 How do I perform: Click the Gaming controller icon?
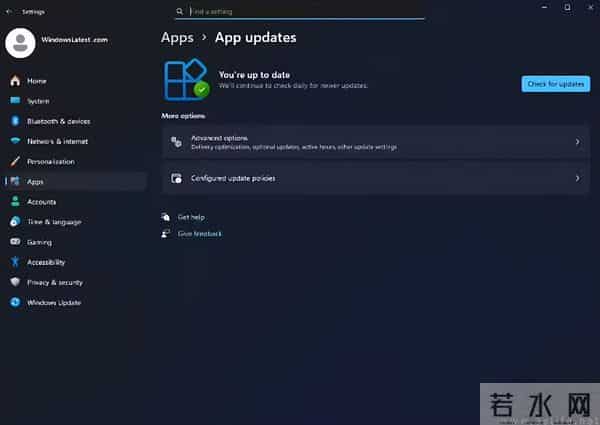(15, 242)
